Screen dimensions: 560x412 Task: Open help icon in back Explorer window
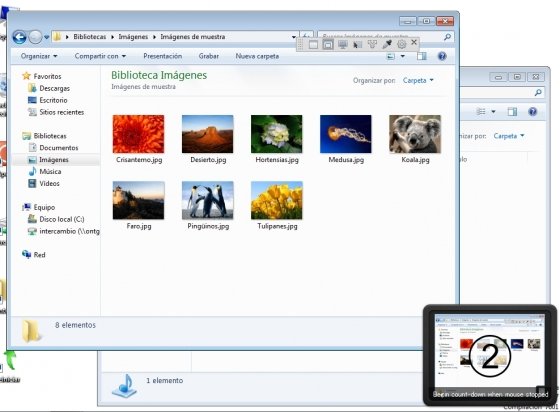(x=532, y=112)
